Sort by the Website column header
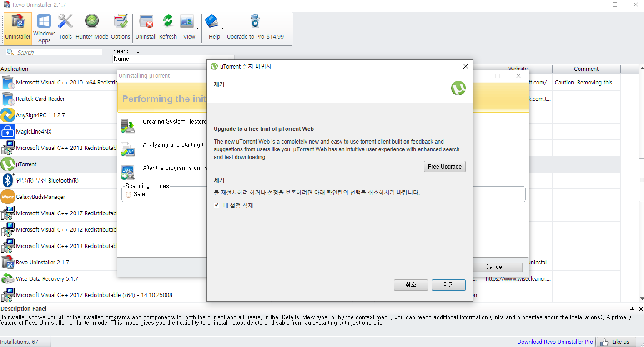The image size is (644, 347). click(x=518, y=69)
